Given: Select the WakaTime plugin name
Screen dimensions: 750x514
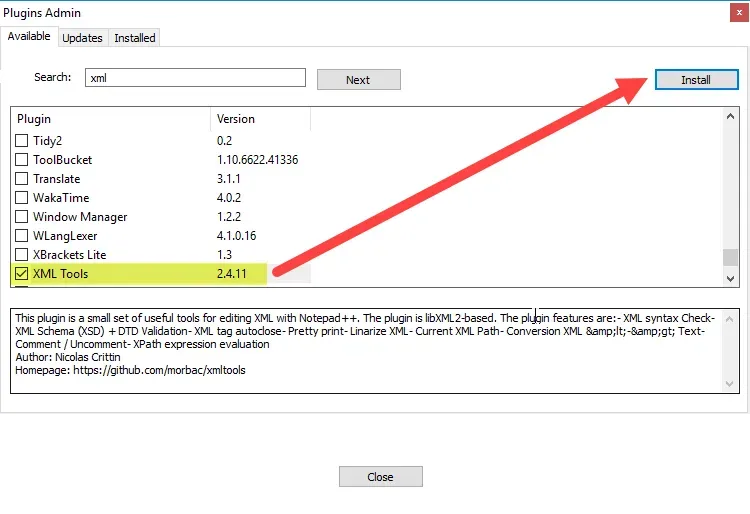Looking at the screenshot, I should pos(61,197).
